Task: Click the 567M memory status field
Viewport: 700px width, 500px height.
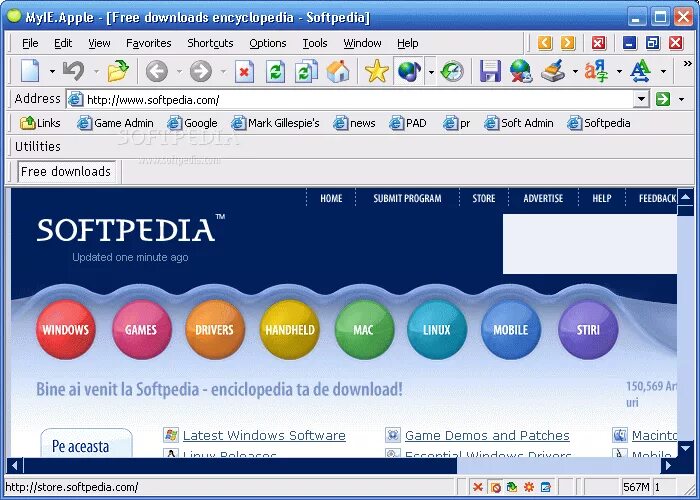Action: pos(637,487)
